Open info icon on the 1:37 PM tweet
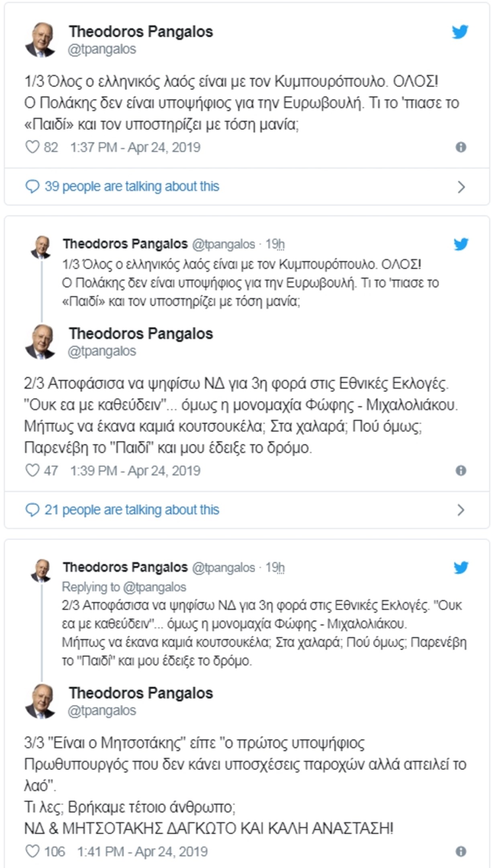Image resolution: width=497 pixels, height=868 pixels. point(461,147)
